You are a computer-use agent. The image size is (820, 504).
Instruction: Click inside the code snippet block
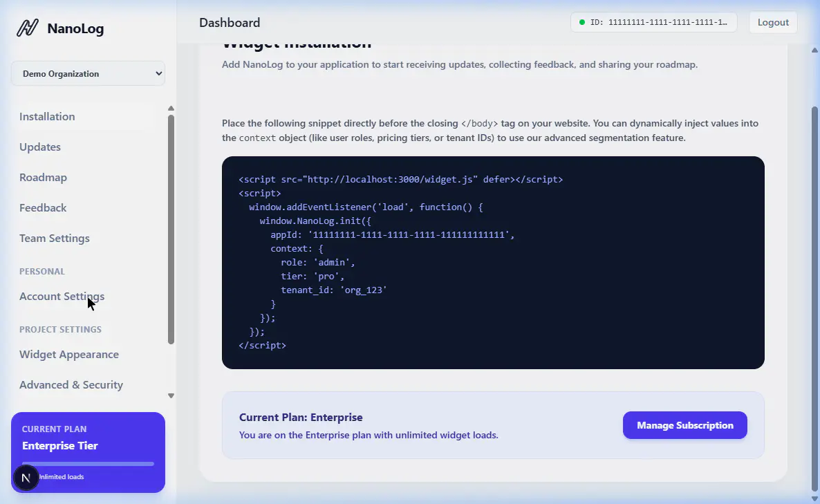[492, 263]
